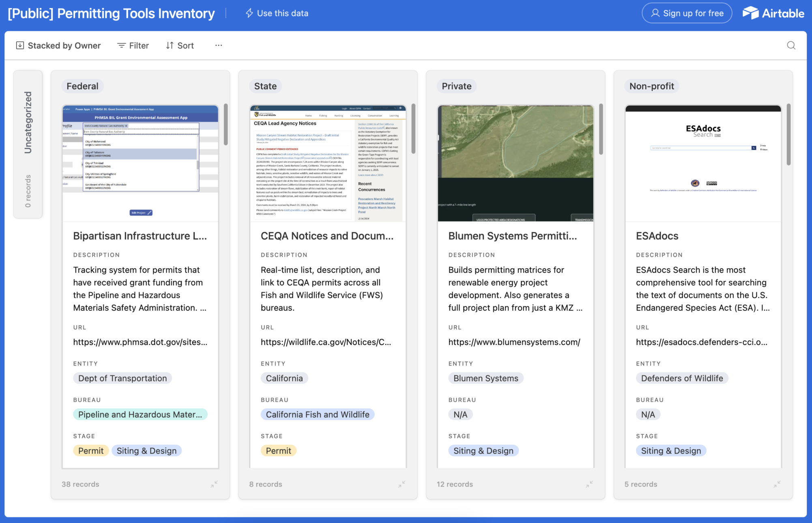The height and width of the screenshot is (523, 812).
Task: Click the PHMSA app card thumbnail
Action: 140,163
